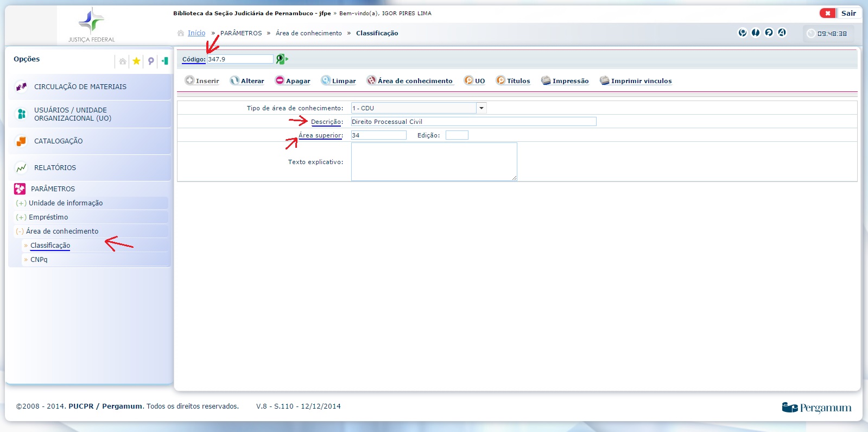Expand the Unidade de informação tree node
The image size is (868, 432).
coord(21,203)
